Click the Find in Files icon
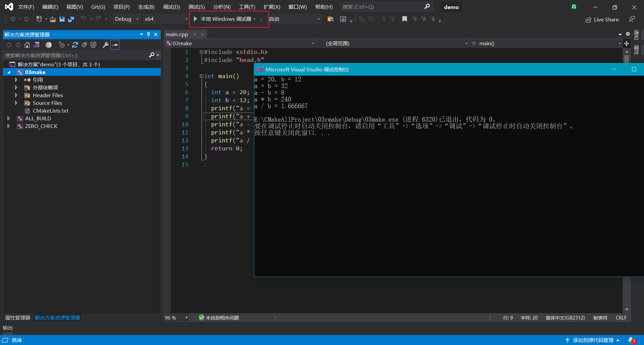644x345 pixels. [x=330, y=19]
